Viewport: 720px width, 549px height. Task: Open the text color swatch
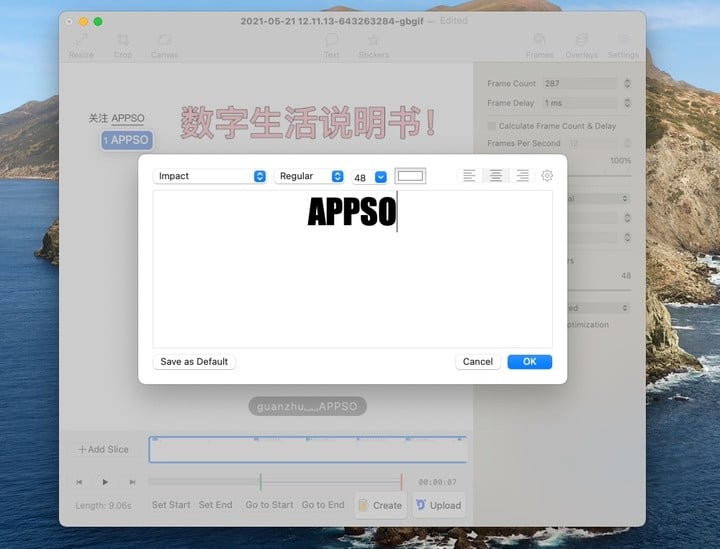pyautogui.click(x=410, y=176)
